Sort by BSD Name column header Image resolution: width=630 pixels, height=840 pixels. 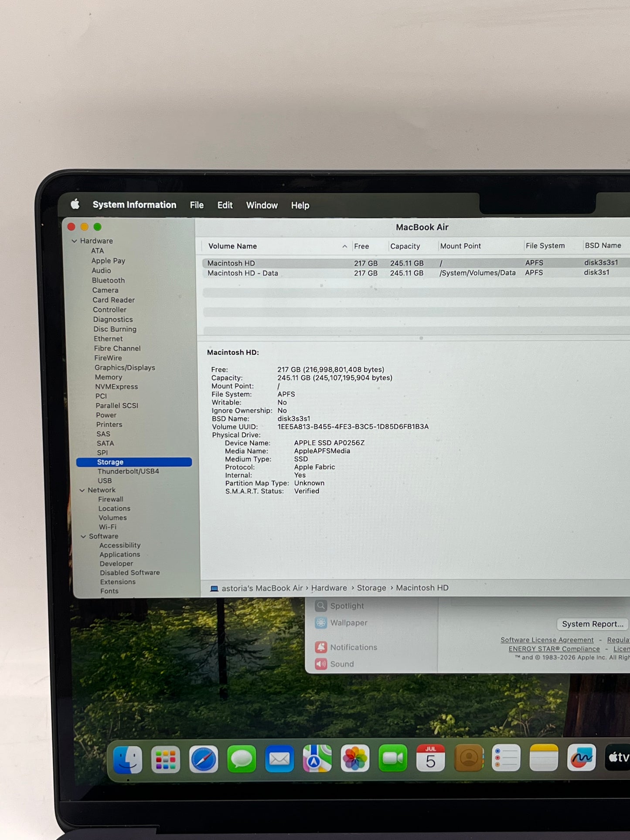603,245
